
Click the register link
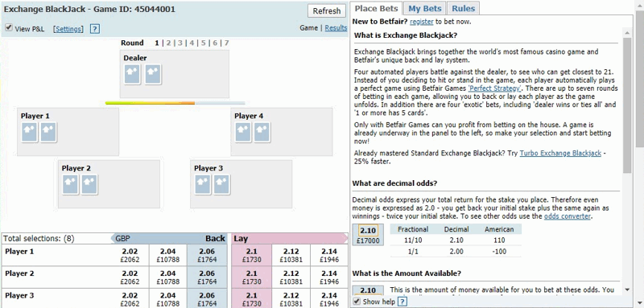pos(421,22)
